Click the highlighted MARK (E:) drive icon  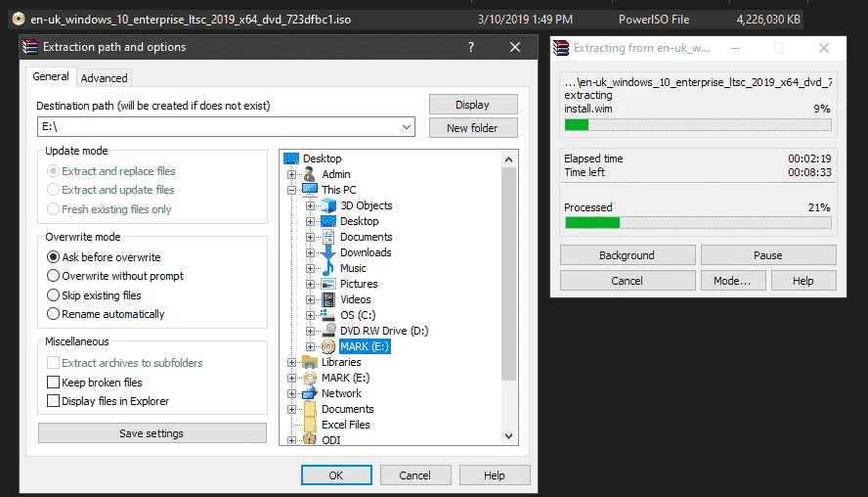pyautogui.click(x=328, y=346)
